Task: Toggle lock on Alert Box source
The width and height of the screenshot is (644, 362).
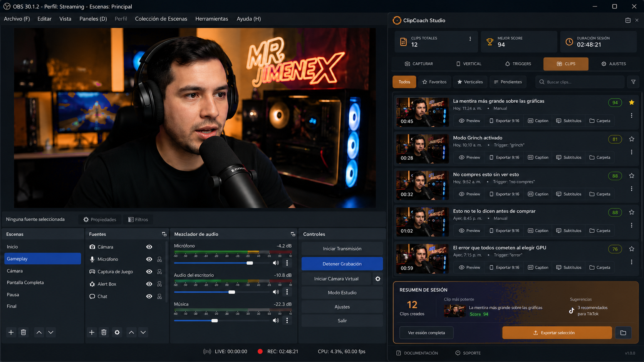Action: [x=159, y=284]
